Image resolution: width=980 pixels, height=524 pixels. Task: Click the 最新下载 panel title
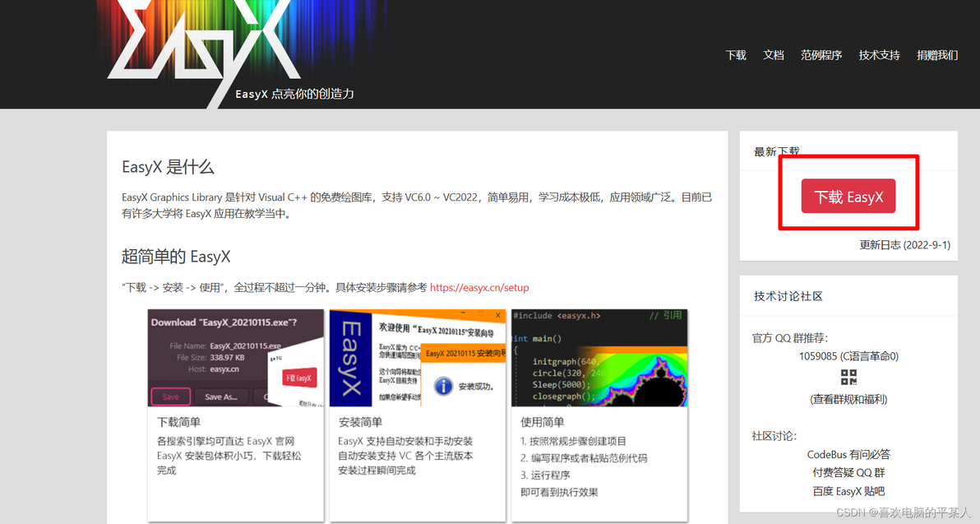pyautogui.click(x=776, y=151)
